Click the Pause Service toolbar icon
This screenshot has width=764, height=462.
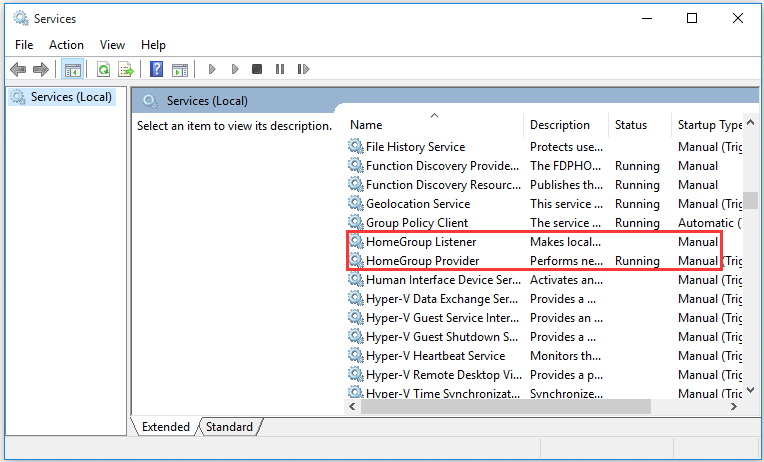tap(280, 69)
